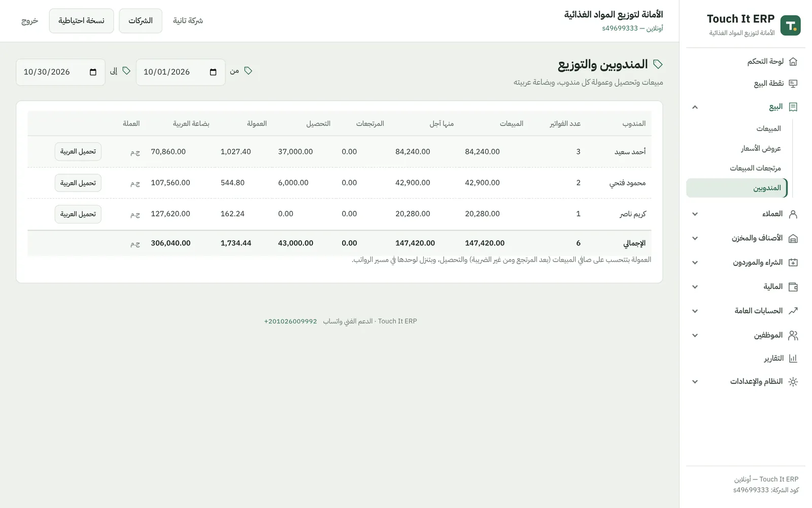Expand the الشراء والموردون chevron
The width and height of the screenshot is (812, 508).
point(695,262)
